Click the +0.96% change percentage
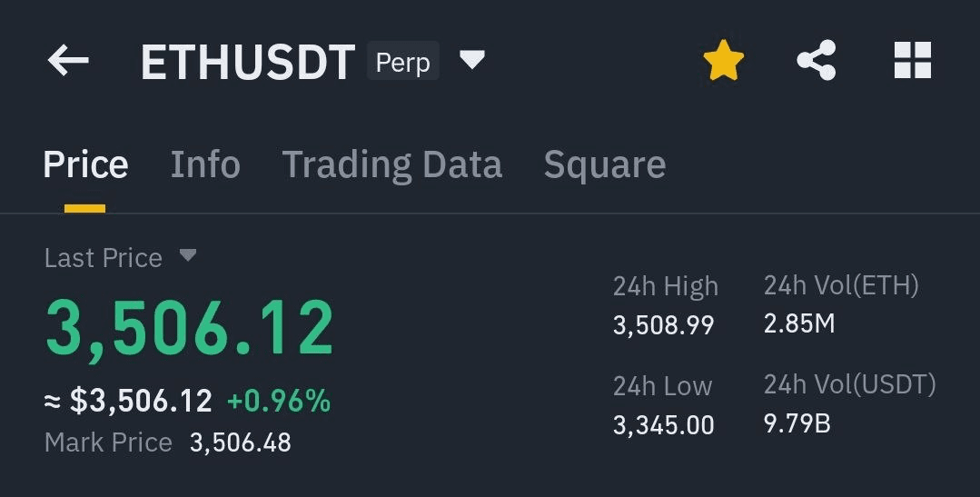This screenshot has width=980, height=497. (279, 401)
